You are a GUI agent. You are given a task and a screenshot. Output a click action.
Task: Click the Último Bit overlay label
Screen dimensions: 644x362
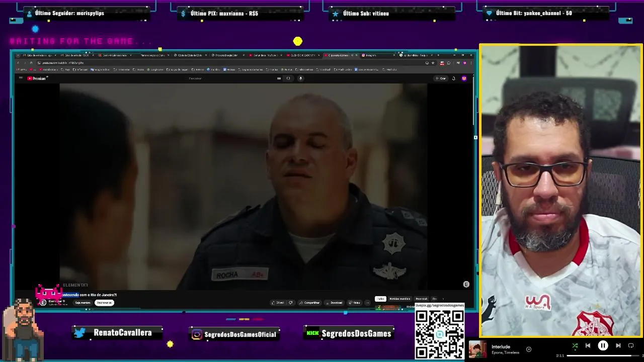click(534, 13)
